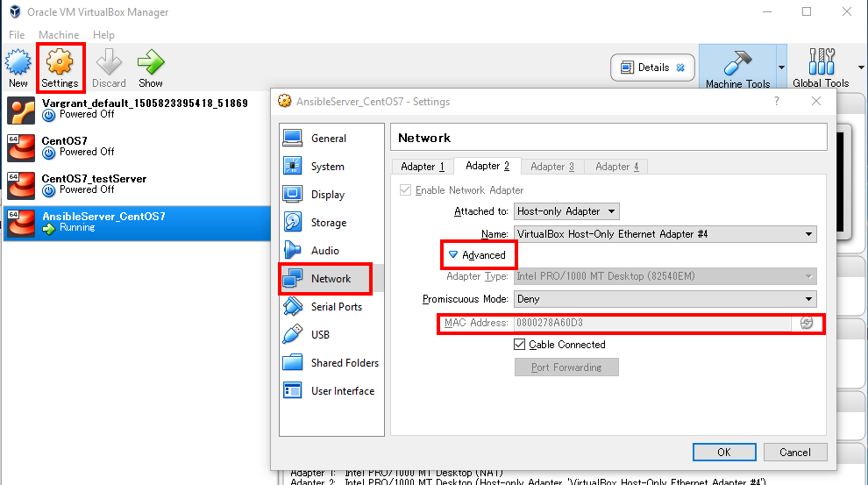
Task: Toggle Enable Network Adapter checkbox
Action: point(405,190)
